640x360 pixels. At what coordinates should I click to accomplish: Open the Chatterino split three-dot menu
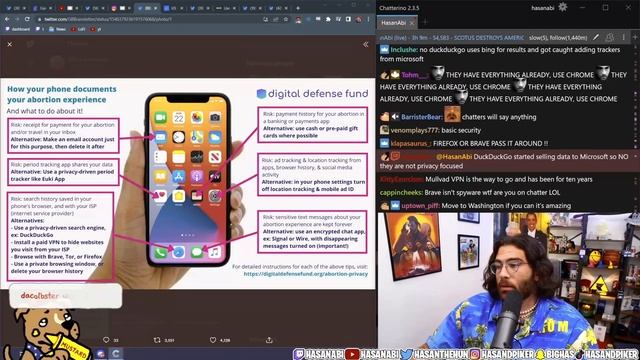click(x=624, y=37)
